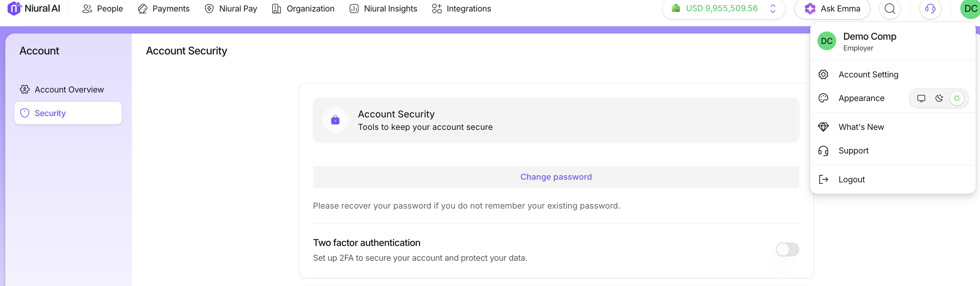Select system monitor appearance option

pyautogui.click(x=921, y=98)
